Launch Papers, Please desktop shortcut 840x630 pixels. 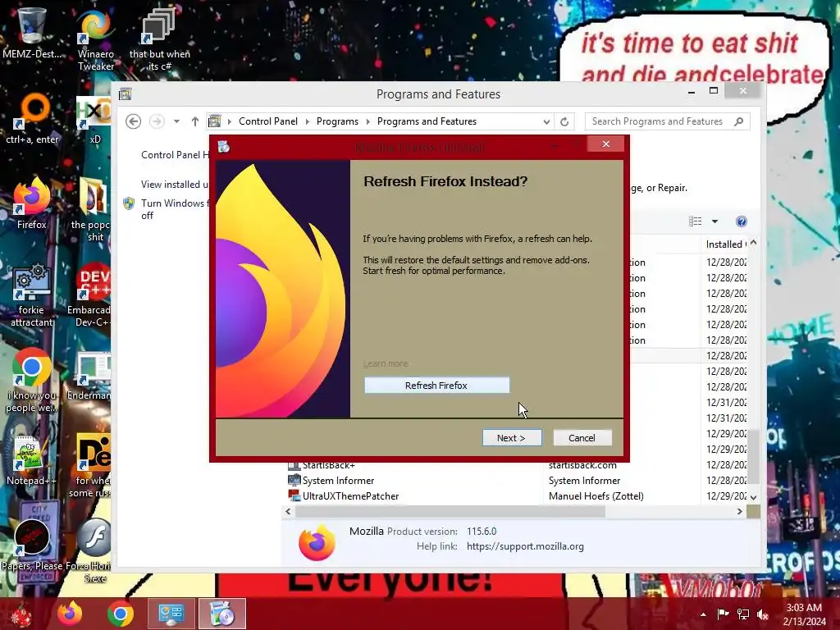point(32,546)
